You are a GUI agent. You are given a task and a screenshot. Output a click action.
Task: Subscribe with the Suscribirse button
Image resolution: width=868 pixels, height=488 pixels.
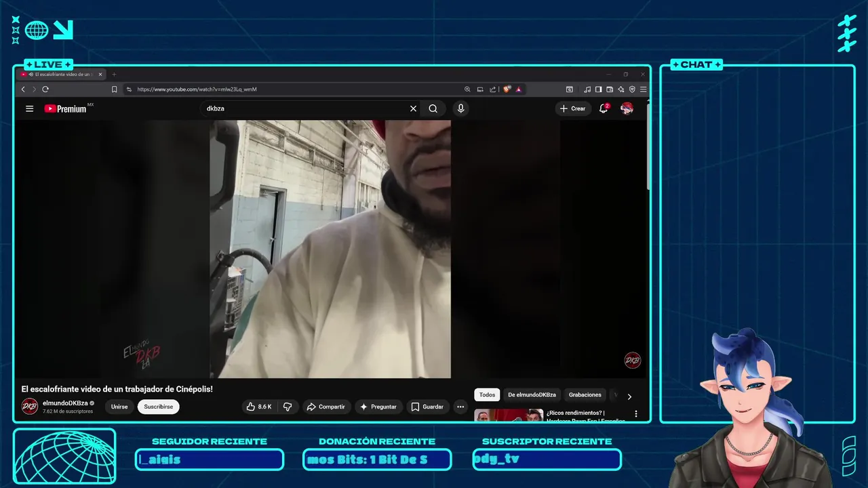pos(158,407)
